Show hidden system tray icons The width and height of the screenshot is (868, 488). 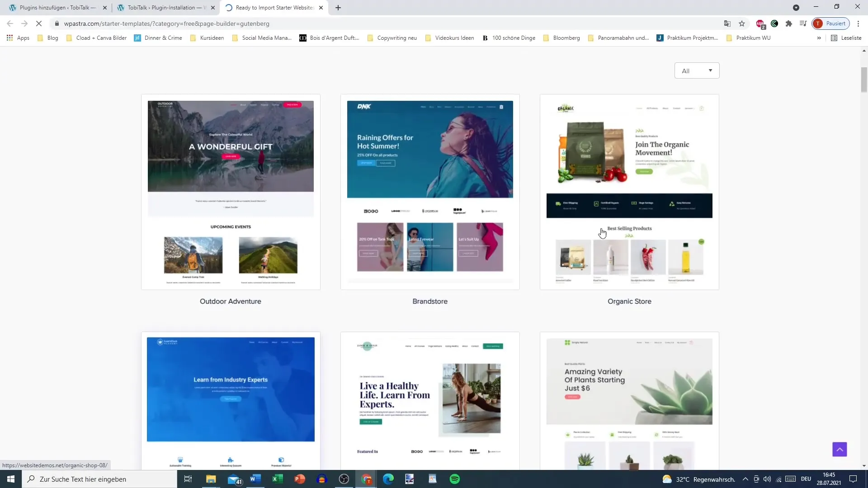click(x=745, y=479)
